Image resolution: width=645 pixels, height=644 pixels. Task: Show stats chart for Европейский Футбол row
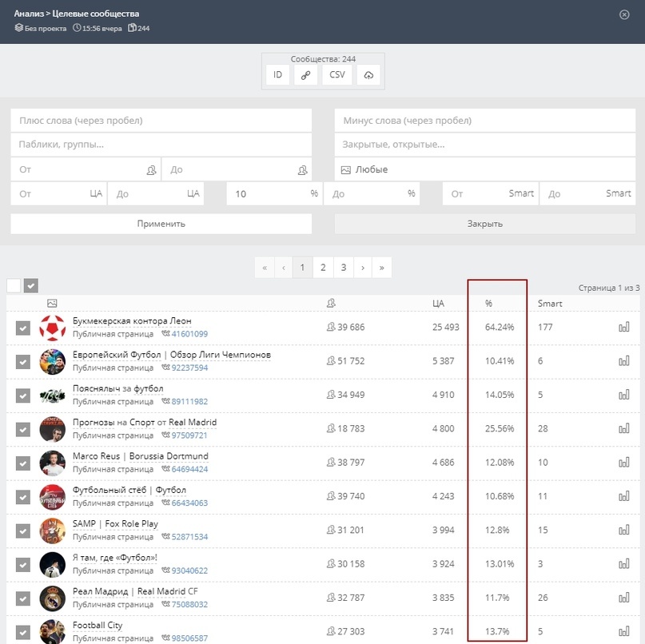coord(624,361)
